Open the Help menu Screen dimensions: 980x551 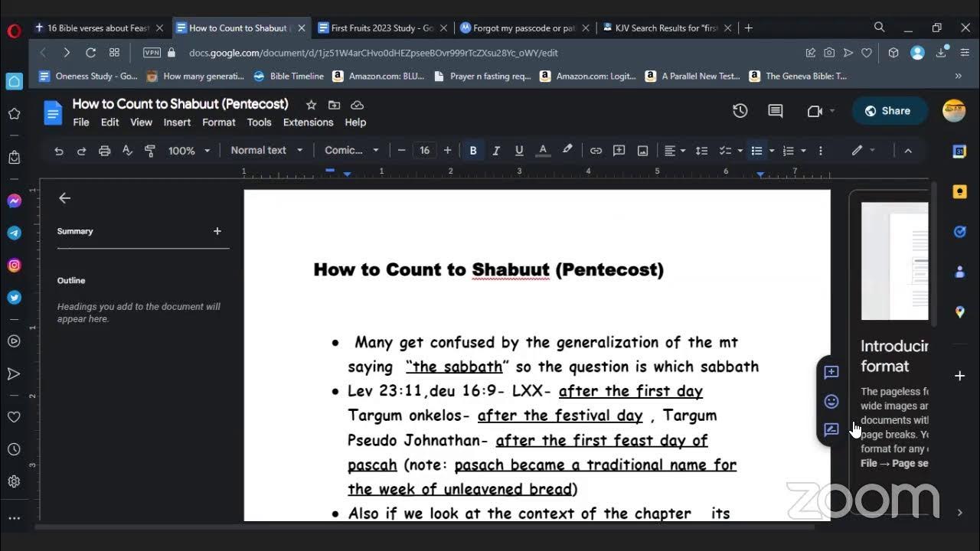tap(355, 122)
